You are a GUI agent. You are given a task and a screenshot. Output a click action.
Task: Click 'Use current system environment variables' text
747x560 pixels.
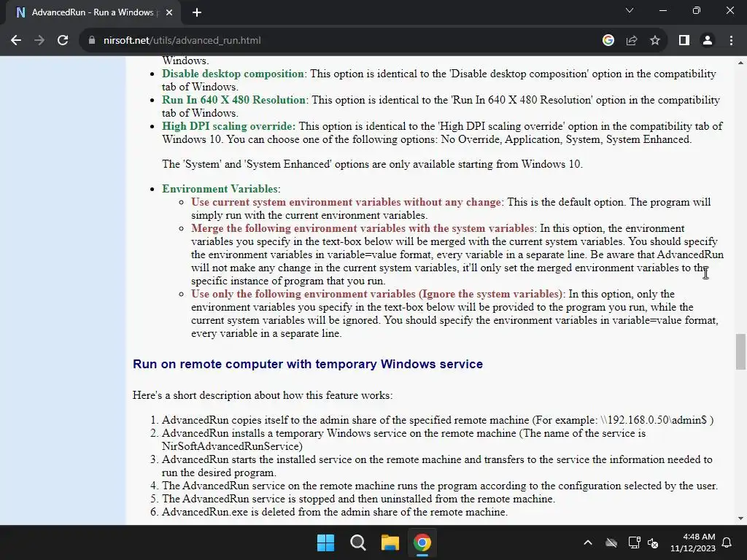click(x=345, y=202)
